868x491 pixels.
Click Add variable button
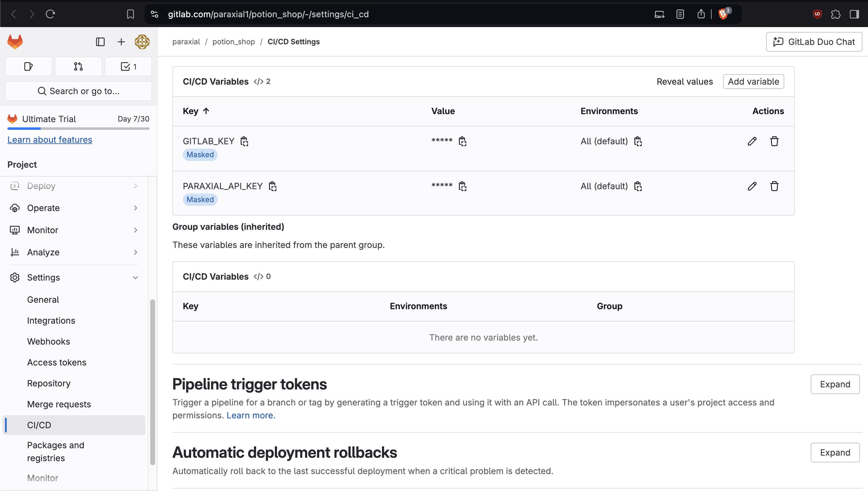[x=753, y=82]
